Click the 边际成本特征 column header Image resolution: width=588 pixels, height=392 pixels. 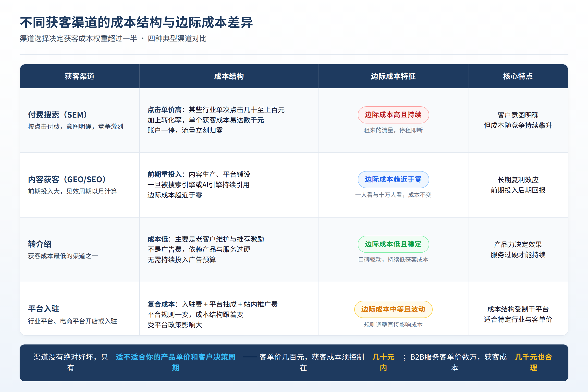pos(393,76)
